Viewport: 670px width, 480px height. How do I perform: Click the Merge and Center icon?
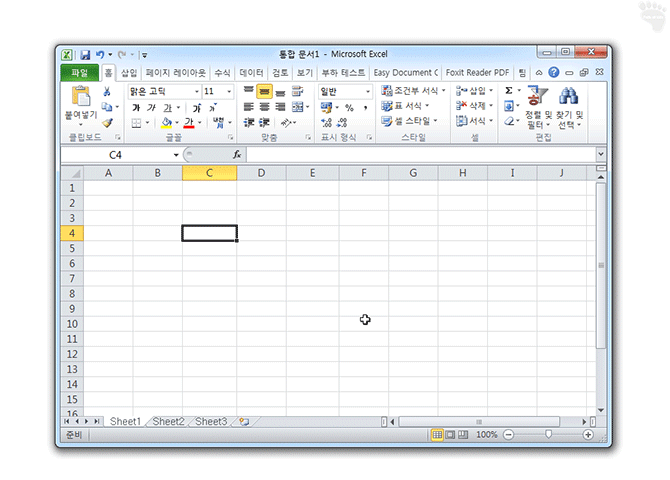(297, 107)
